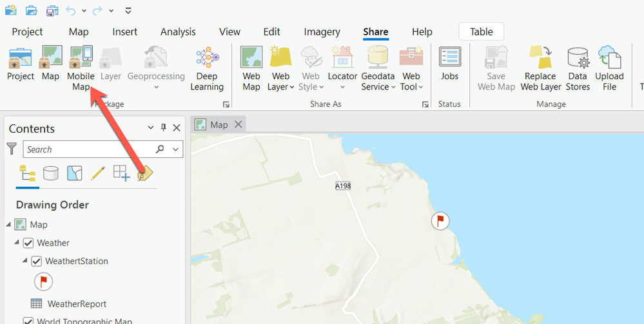Click the Map package button
Image resolution: width=644 pixels, height=324 pixels.
[50, 64]
